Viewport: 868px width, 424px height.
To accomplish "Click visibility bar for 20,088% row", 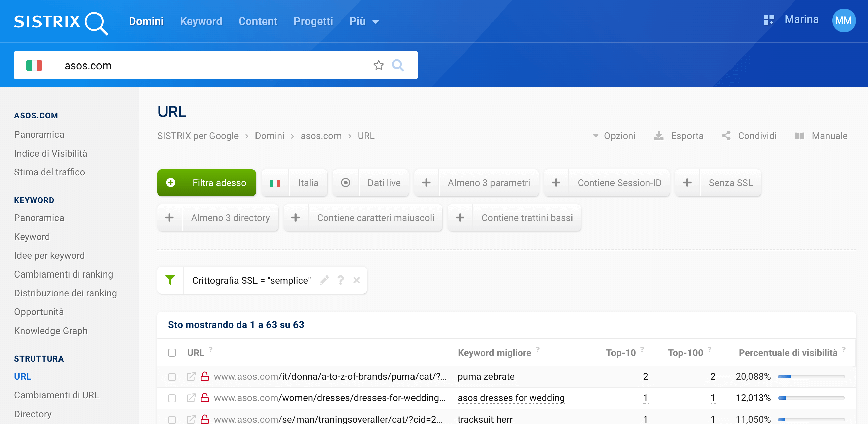I will (x=811, y=377).
